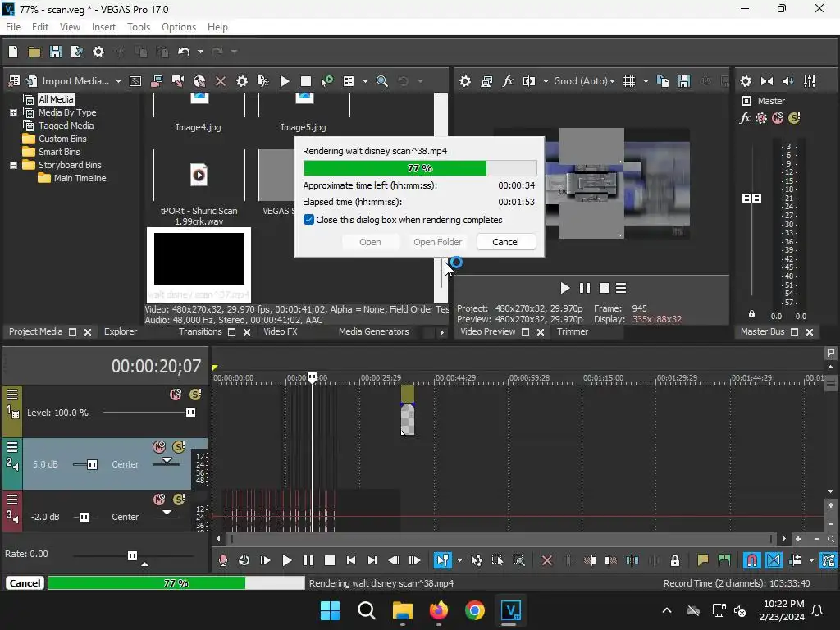Save snapshot to file icon in preview
Screen dimensions: 840x630
pos(683,81)
